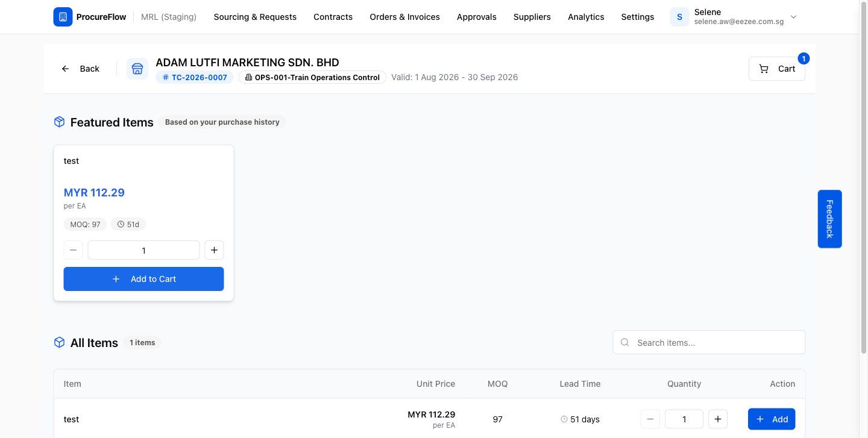This screenshot has height=438, width=868.
Task: Open the Sourcing & Requests menu
Action: coord(255,17)
